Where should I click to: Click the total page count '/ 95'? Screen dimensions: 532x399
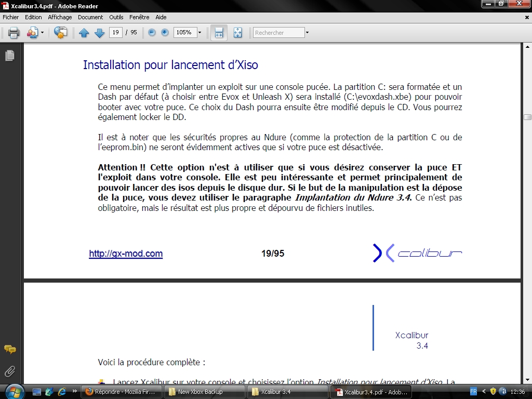[x=131, y=32]
